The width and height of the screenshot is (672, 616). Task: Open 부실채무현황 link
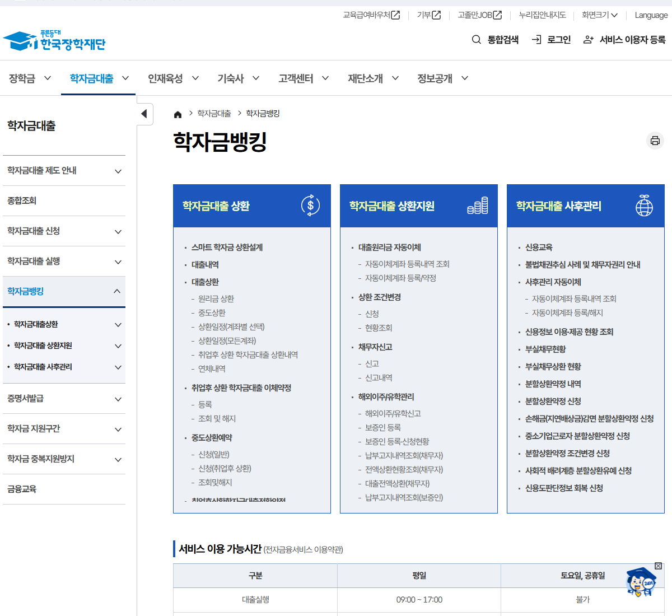(545, 349)
